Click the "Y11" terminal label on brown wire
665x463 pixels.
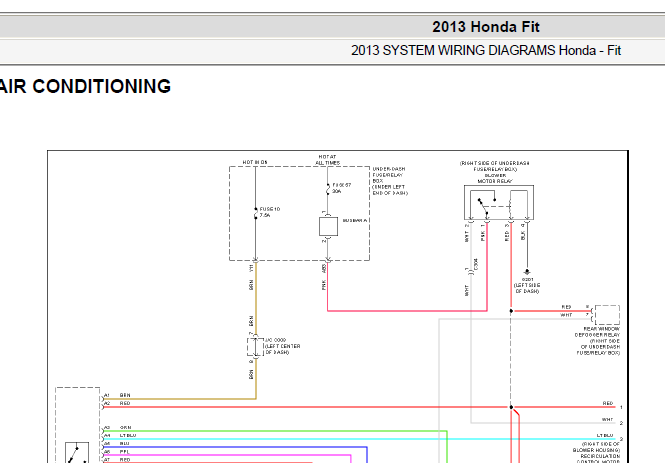(x=251, y=268)
